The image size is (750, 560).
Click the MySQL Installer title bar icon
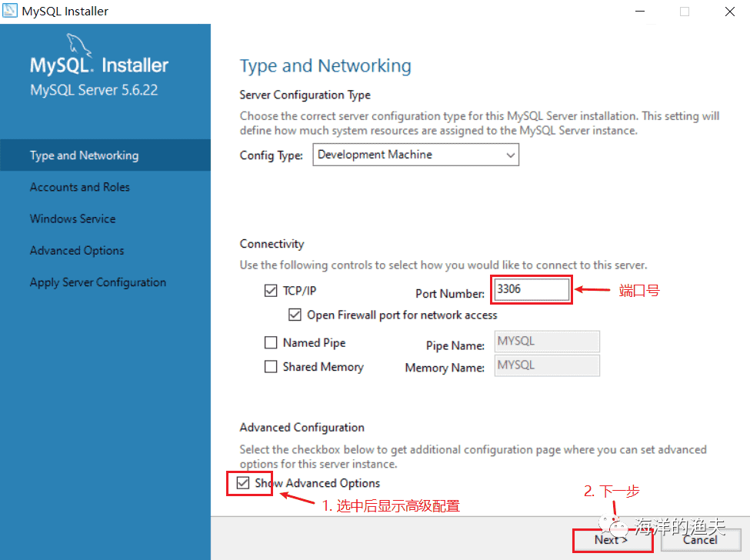(x=11, y=12)
